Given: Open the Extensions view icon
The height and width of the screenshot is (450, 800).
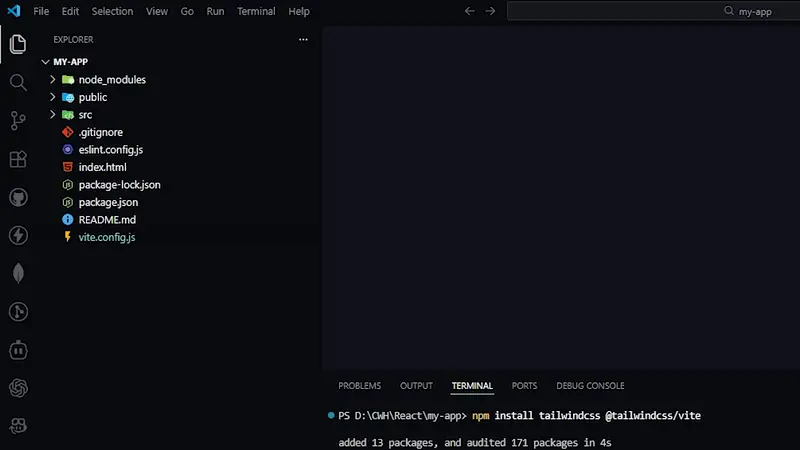Looking at the screenshot, I should pyautogui.click(x=17, y=159).
